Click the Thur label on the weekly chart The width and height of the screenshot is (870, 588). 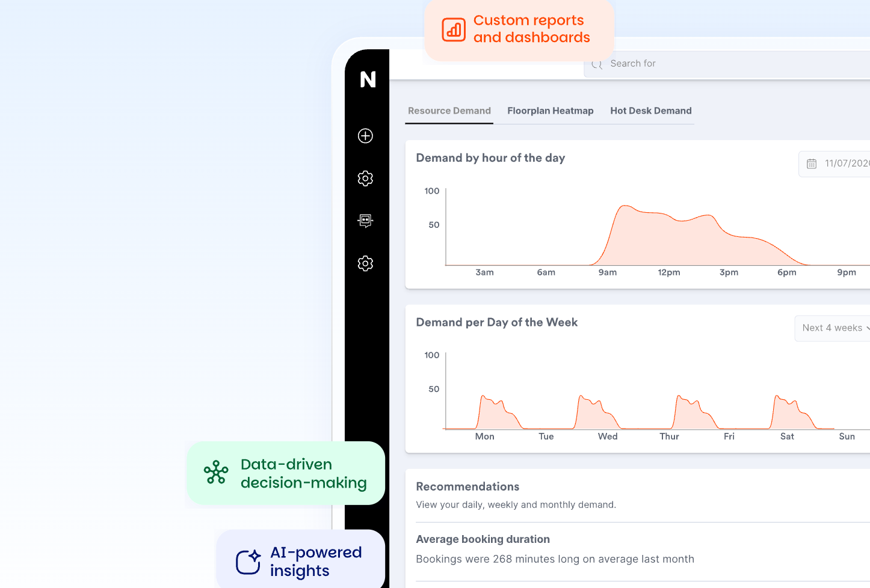click(x=669, y=436)
